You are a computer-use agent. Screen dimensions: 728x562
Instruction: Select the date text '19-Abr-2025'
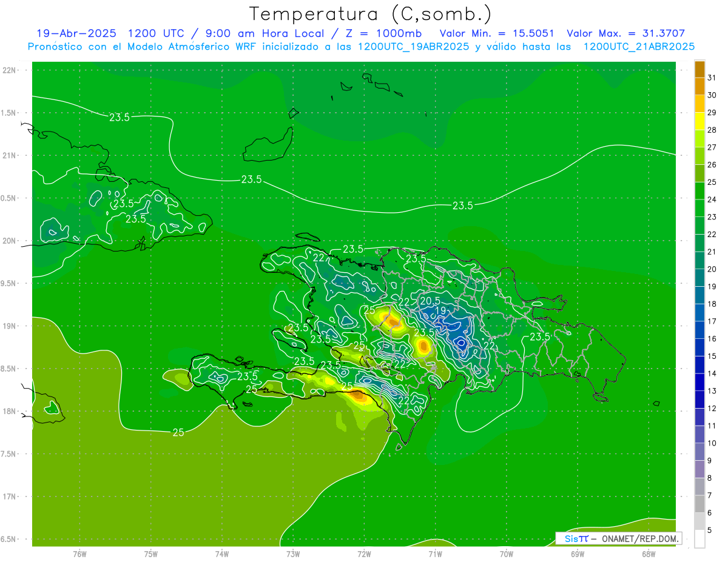77,33
